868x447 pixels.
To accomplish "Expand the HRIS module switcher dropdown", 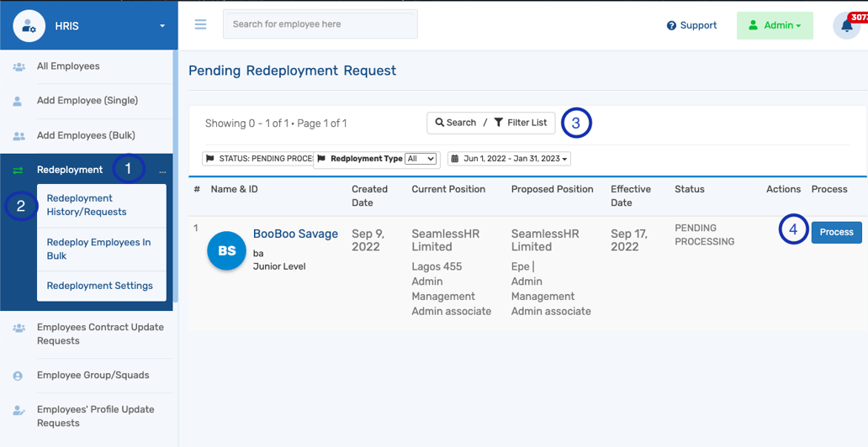I will (162, 26).
